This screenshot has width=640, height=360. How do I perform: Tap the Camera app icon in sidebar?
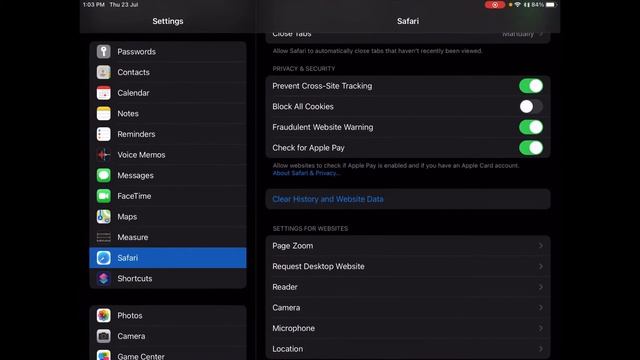click(104, 336)
